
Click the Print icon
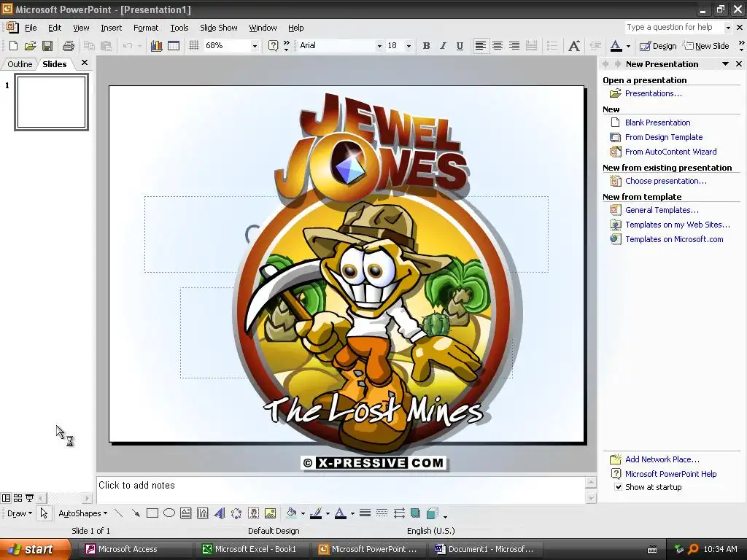[x=69, y=46]
